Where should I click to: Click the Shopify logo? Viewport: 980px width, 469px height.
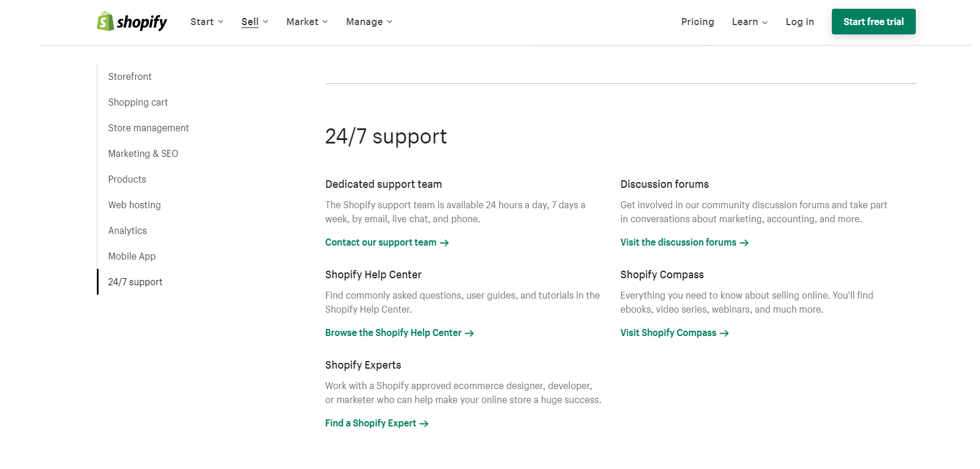coord(132,22)
